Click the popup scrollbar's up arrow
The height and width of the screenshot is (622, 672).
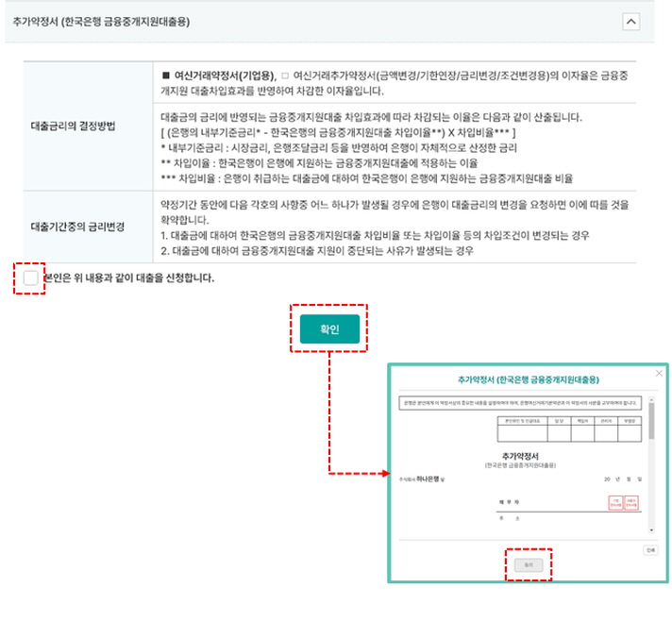coord(649,400)
